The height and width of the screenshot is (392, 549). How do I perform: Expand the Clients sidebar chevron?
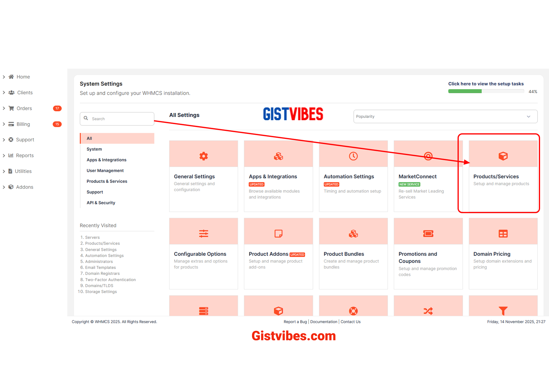pyautogui.click(x=4, y=93)
